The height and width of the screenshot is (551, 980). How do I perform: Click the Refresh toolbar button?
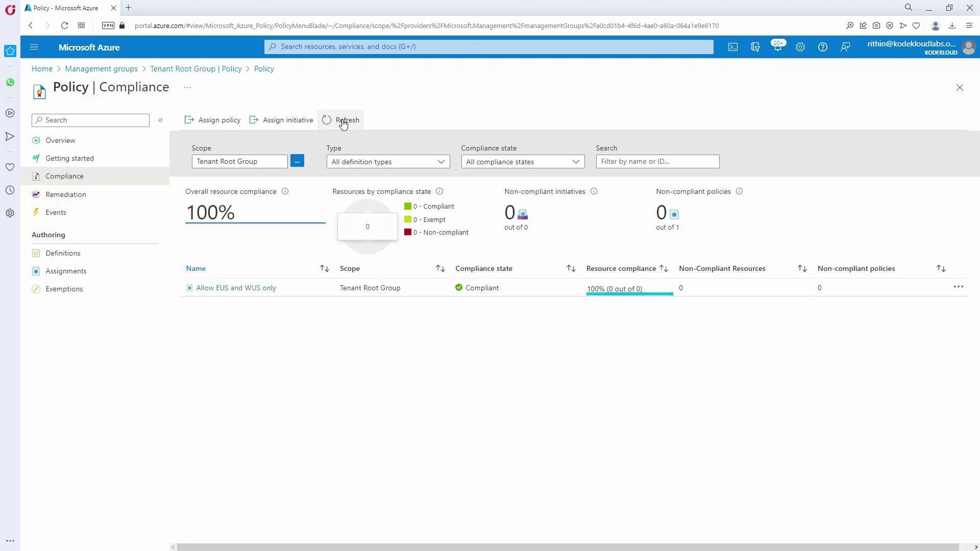click(341, 120)
